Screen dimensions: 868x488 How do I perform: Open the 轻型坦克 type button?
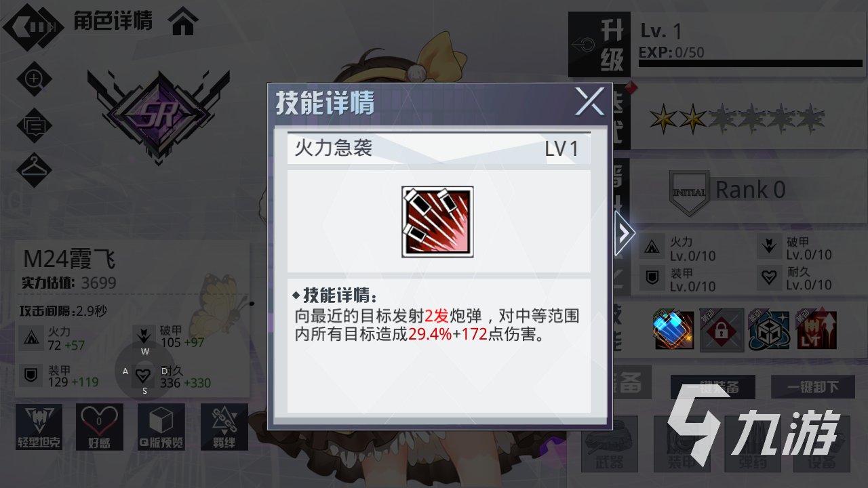pyautogui.click(x=39, y=427)
